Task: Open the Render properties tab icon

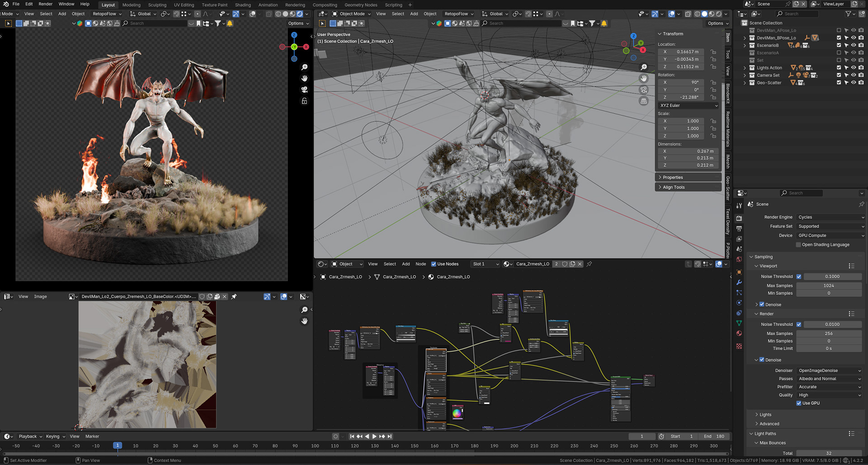Action: click(x=739, y=218)
